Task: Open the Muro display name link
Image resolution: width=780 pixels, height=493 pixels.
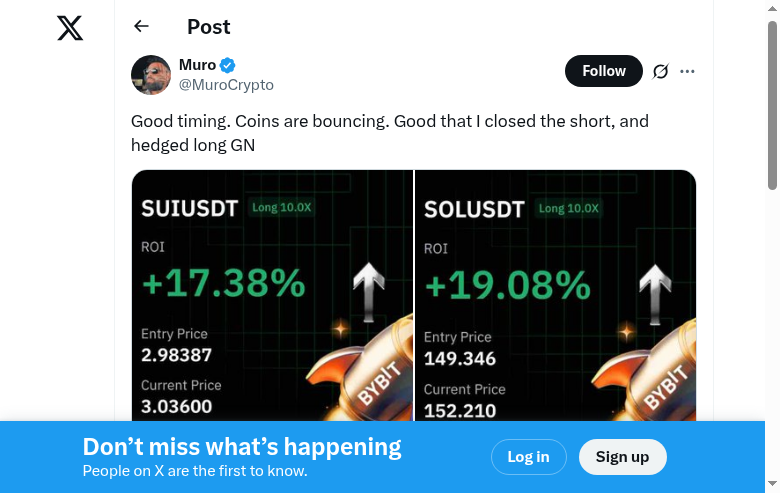Action: pos(197,65)
